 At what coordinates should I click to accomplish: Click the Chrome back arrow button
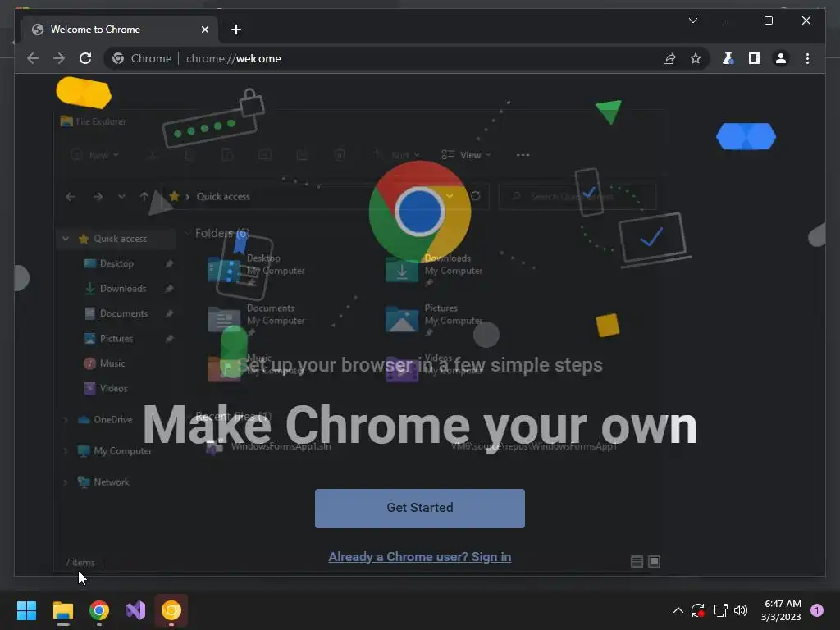(33, 58)
